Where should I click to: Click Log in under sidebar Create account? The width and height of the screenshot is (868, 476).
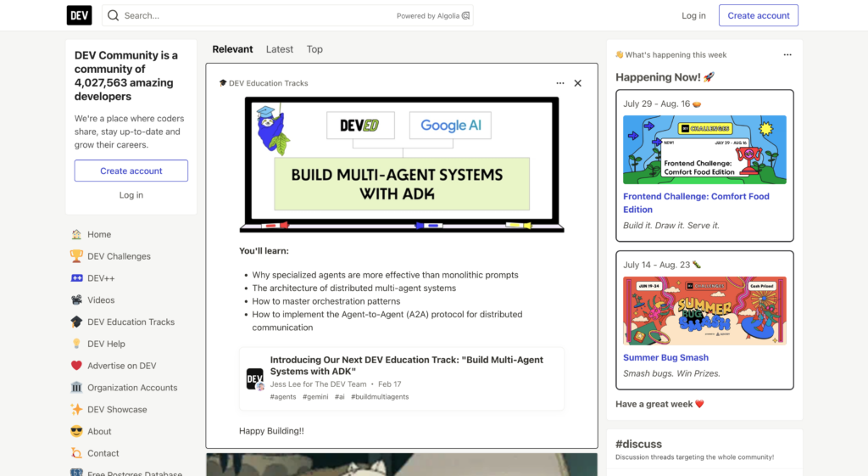pyautogui.click(x=131, y=195)
